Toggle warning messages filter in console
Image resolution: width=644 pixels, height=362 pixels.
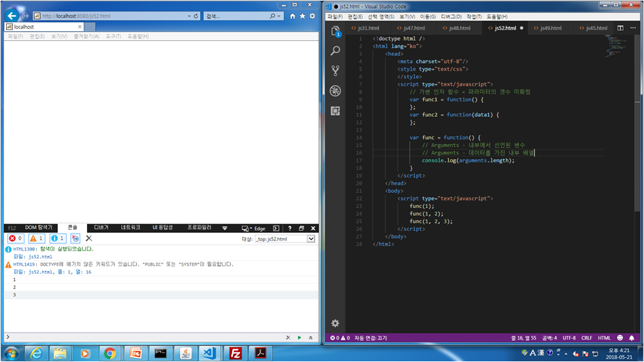tap(37, 238)
